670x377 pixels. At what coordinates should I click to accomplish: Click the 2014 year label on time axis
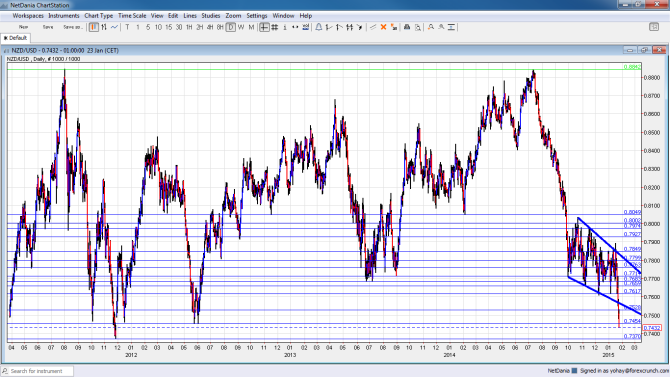pos(449,355)
